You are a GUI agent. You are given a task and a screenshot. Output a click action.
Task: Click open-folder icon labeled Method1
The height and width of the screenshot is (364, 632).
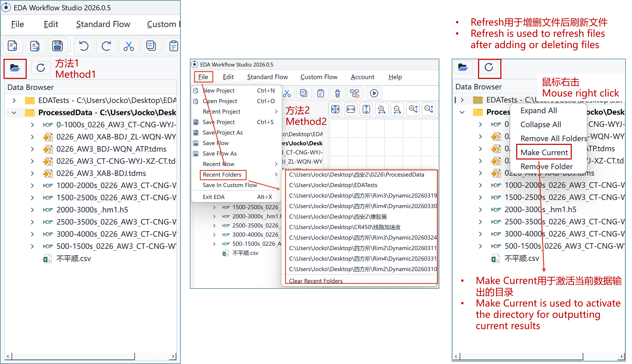click(x=15, y=68)
